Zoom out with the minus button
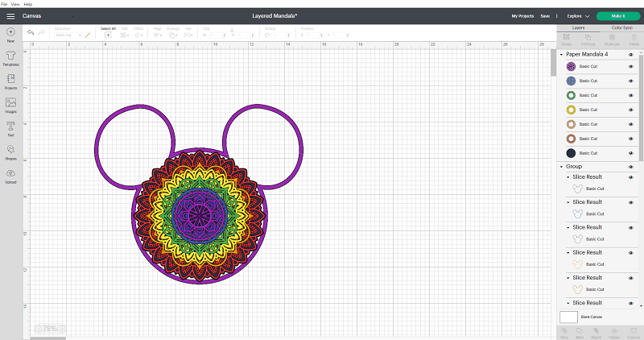Screen dimensions: 644x340 pos(38,329)
